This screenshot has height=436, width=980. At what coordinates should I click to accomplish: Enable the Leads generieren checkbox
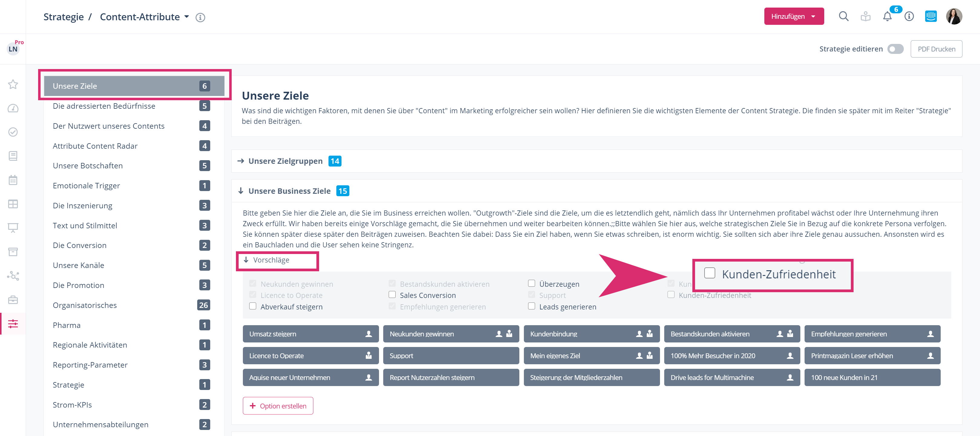[531, 306]
